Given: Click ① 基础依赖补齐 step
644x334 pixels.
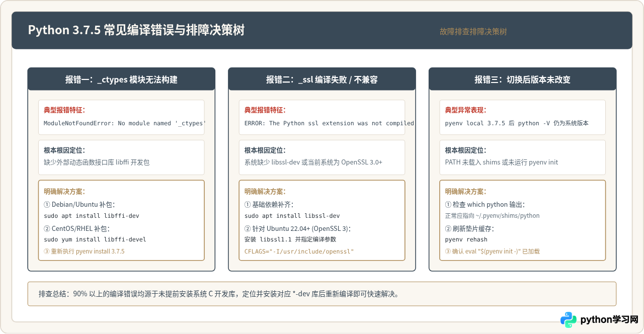Looking at the screenshot, I should point(269,205).
